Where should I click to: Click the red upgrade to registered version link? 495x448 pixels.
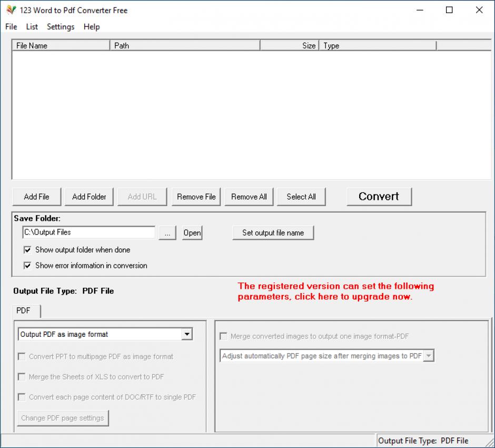point(335,291)
